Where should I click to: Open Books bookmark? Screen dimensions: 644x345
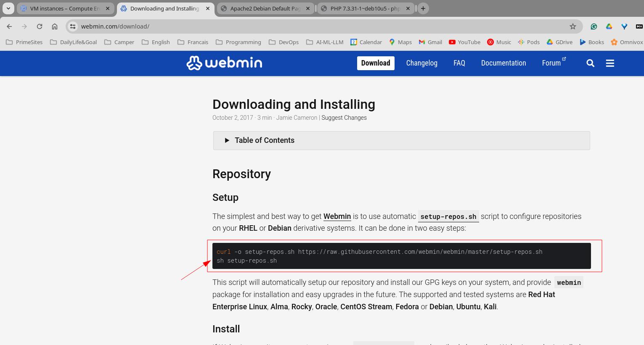pos(591,42)
